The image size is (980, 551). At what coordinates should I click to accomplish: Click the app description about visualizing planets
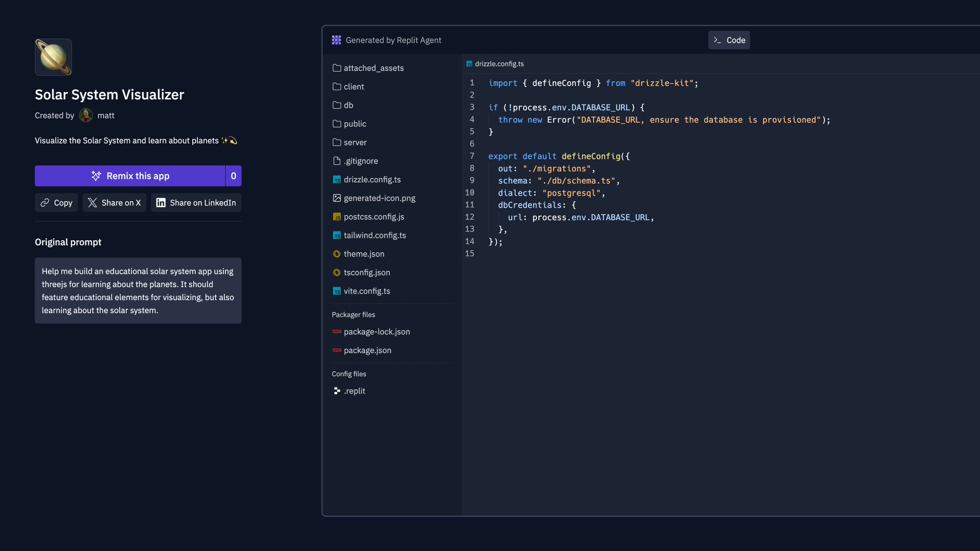(136, 141)
